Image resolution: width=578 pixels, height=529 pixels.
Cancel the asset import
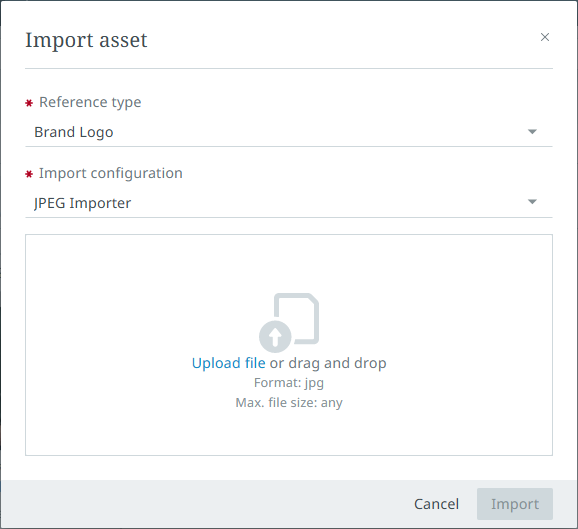pos(436,504)
